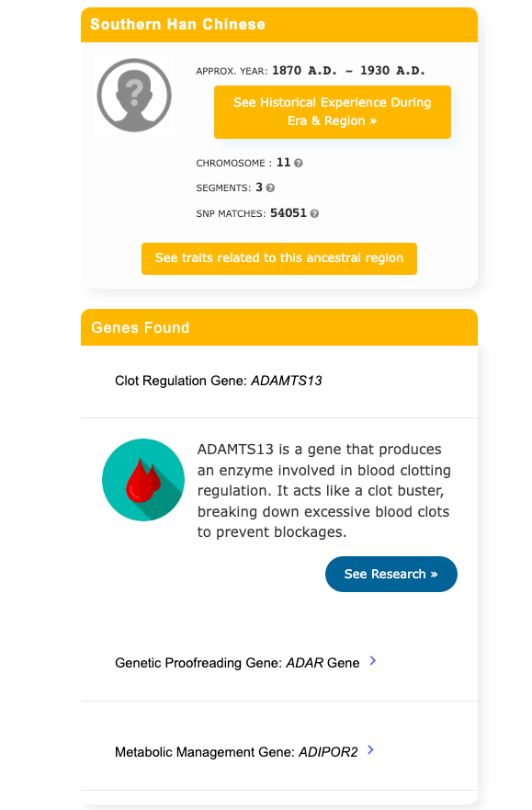
Task: Click the approximate year range 1870–1930 A.D.
Action: pos(348,71)
